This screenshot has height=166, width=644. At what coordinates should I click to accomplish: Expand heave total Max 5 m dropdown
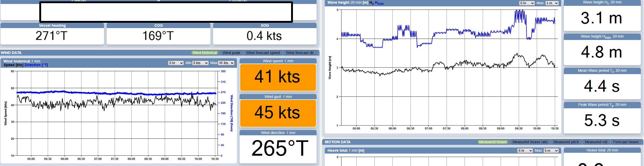tap(551, 150)
